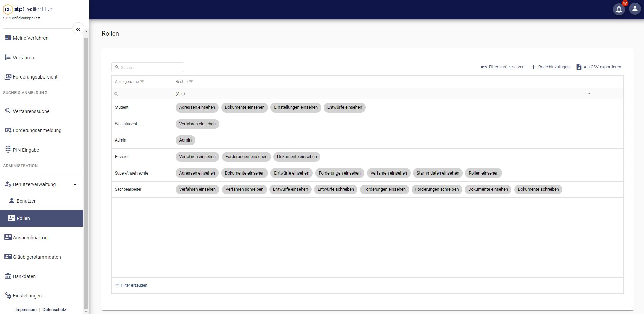Select the Revision role row

pyautogui.click(x=368, y=157)
